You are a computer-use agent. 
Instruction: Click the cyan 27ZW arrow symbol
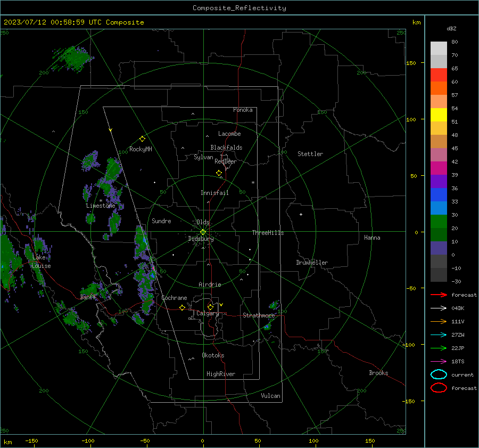pyautogui.click(x=439, y=335)
